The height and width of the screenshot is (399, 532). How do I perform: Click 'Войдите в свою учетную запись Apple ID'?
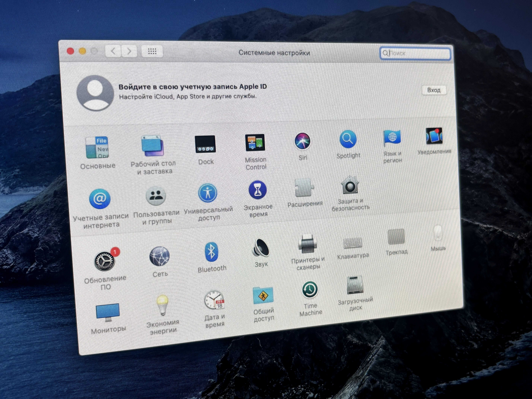[193, 87]
